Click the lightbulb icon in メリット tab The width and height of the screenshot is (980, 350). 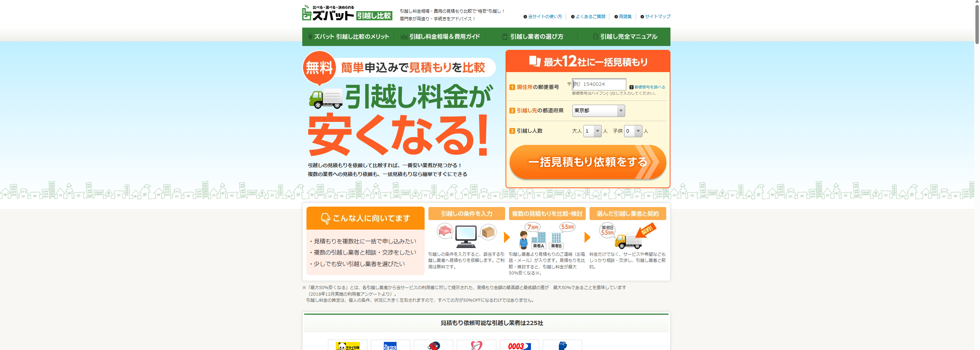(x=310, y=36)
